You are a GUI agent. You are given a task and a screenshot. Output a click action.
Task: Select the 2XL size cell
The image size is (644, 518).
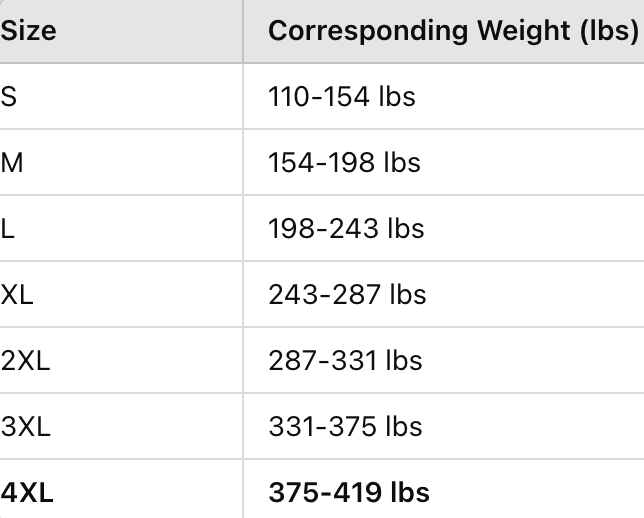coord(25,360)
